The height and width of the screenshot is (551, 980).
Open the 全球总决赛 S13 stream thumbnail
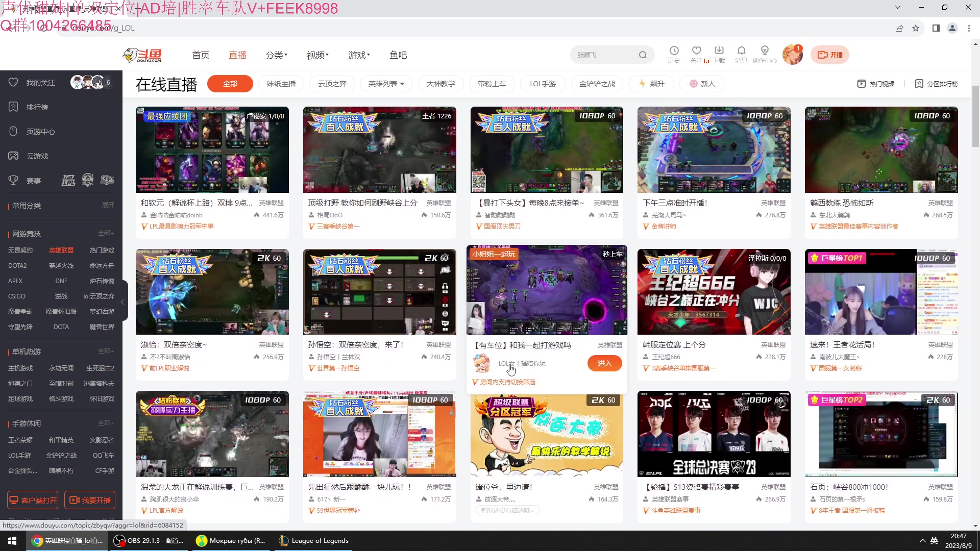(714, 434)
